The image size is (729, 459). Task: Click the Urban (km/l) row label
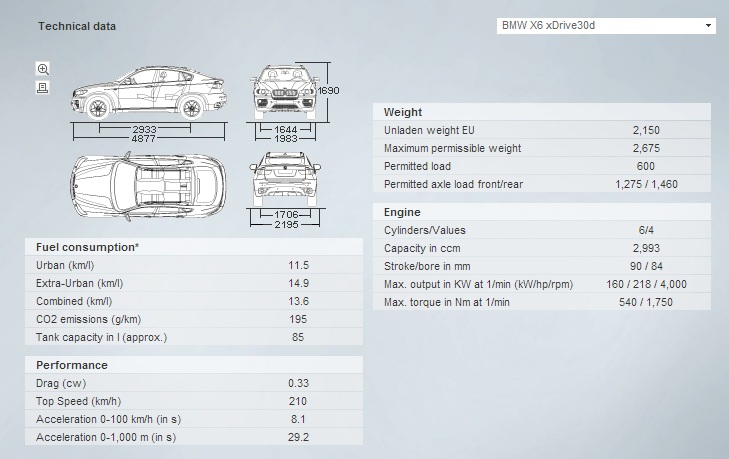click(65, 265)
